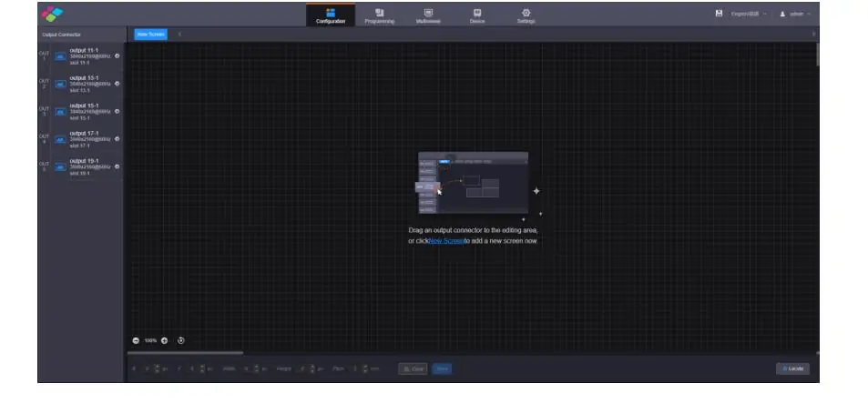Open settings gear for output 11-1
This screenshot has width=868, height=403.
117,56
